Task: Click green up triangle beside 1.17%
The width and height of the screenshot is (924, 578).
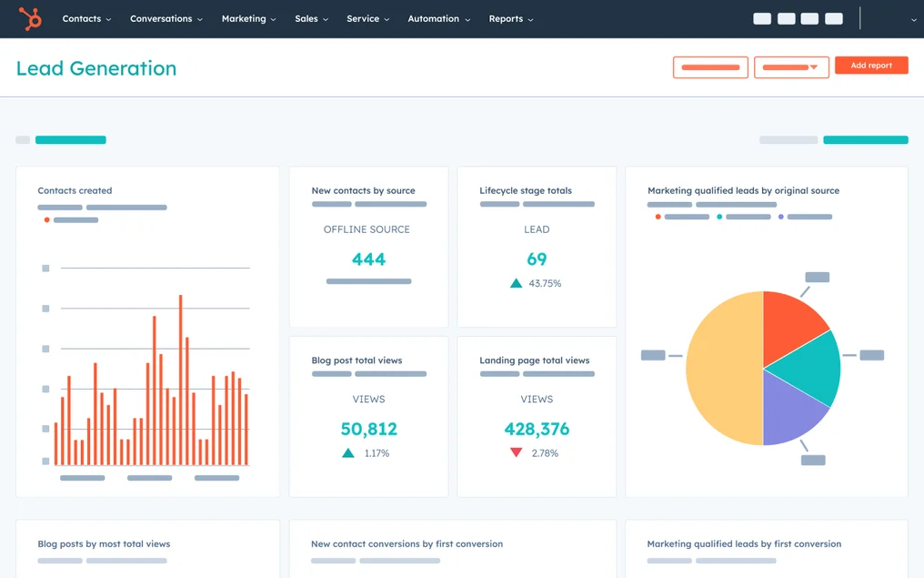Action: (348, 452)
